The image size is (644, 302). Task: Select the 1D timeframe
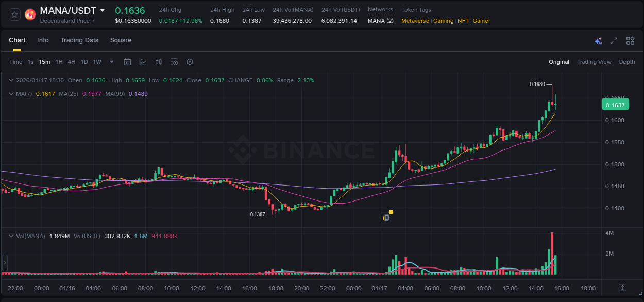point(84,62)
